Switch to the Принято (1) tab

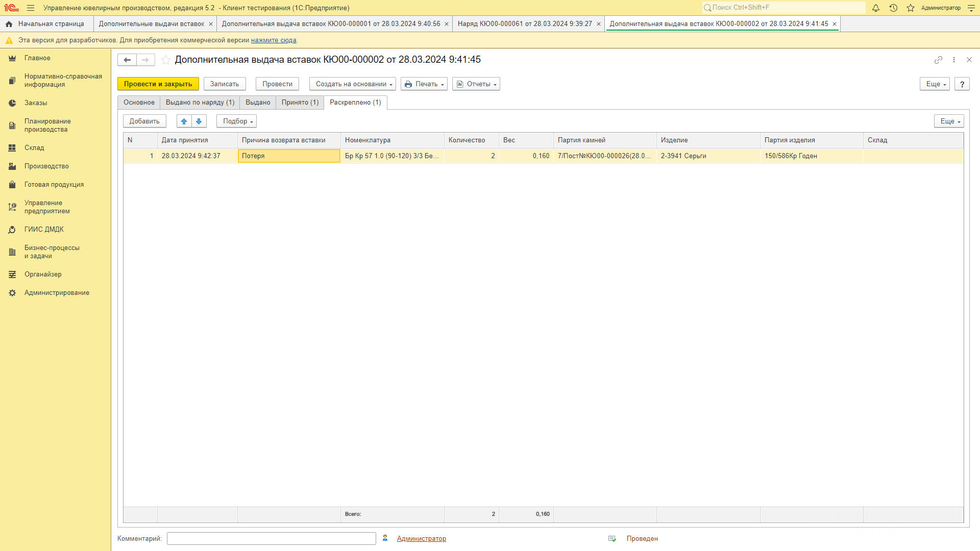300,103
